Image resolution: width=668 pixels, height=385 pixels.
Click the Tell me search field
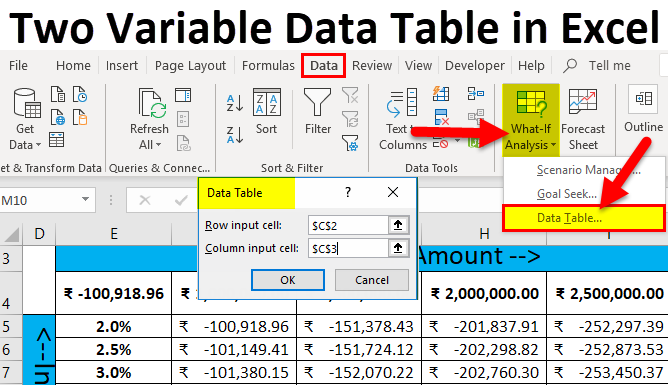click(x=609, y=66)
